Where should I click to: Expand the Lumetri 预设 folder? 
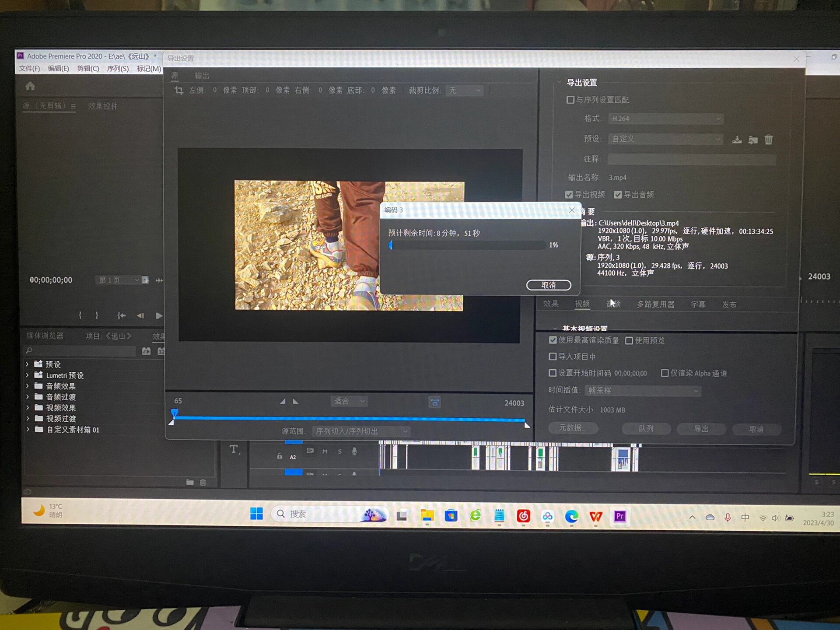coord(28,375)
